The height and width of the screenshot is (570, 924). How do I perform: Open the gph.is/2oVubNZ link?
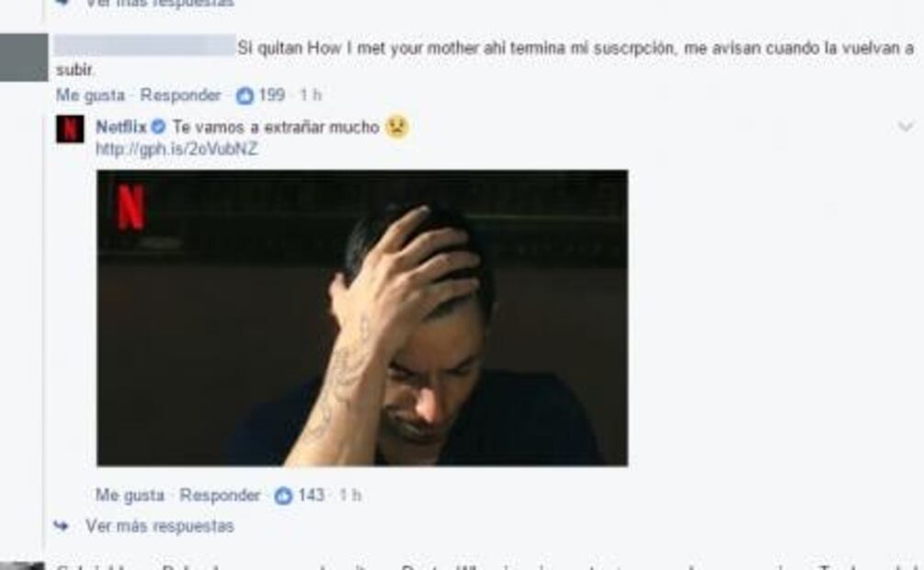tap(177, 149)
